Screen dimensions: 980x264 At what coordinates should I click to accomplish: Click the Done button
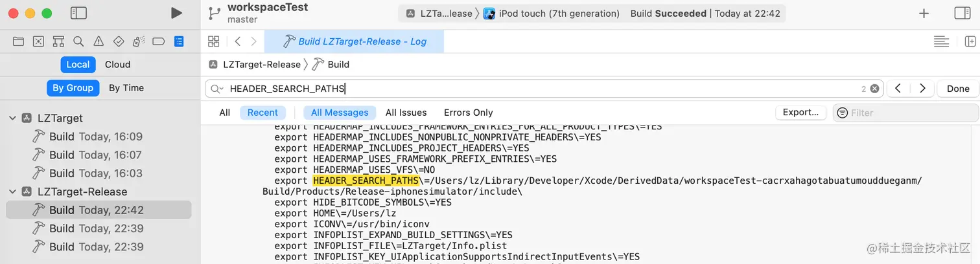(x=958, y=89)
